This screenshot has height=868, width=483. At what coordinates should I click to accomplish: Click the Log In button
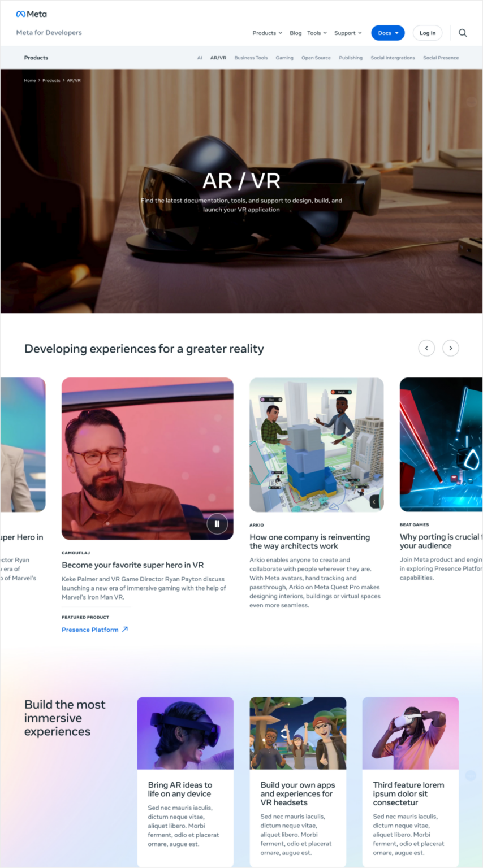point(427,33)
